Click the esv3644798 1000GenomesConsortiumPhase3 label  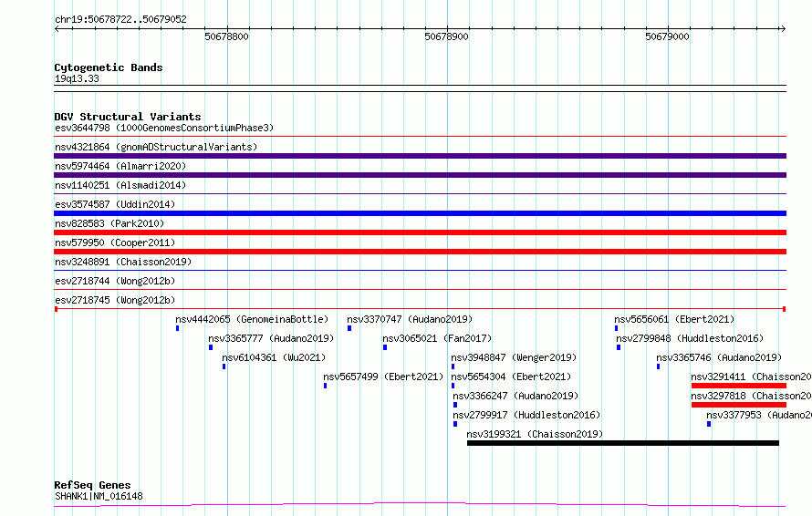point(164,128)
